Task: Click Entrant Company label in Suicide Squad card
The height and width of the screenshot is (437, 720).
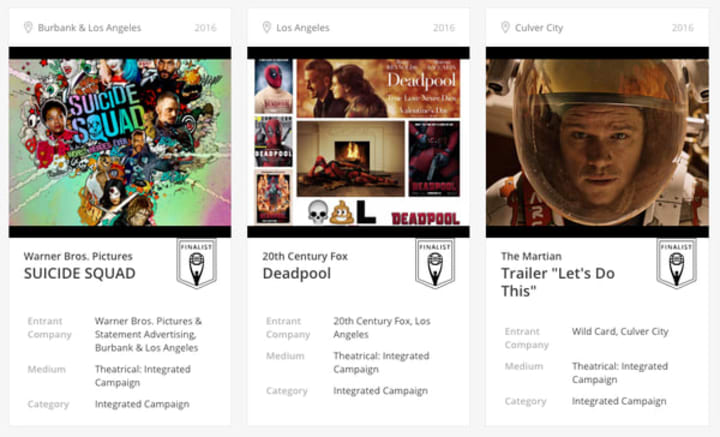Action: [50, 328]
